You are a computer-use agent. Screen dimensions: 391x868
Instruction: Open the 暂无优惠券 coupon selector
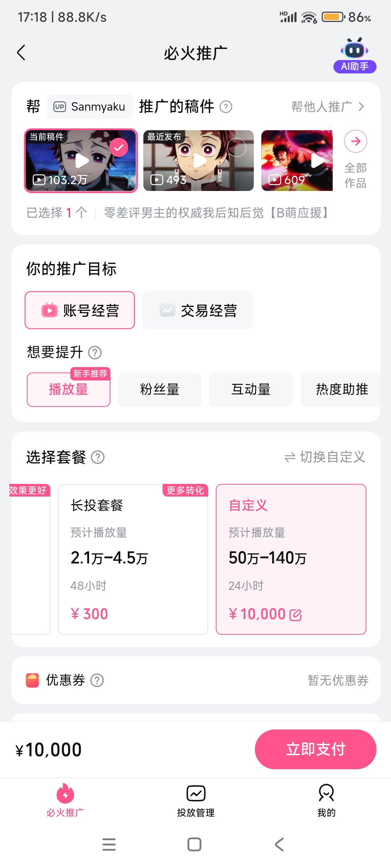tap(338, 680)
